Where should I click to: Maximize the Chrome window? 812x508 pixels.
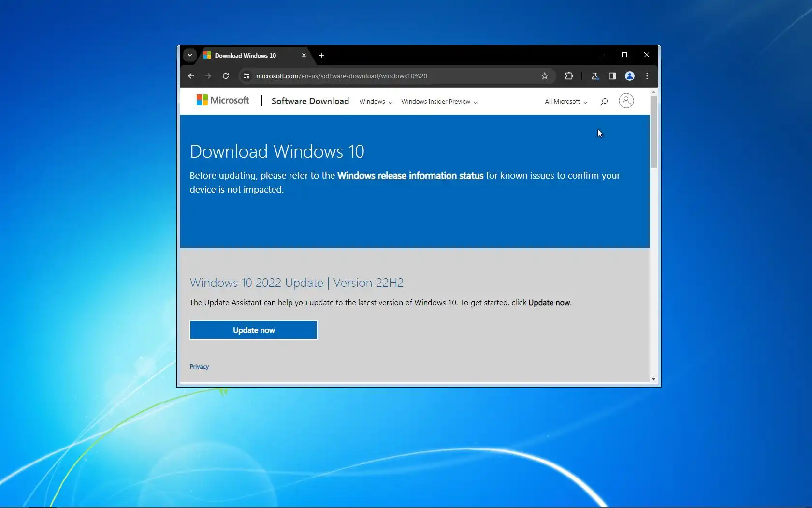click(x=624, y=55)
